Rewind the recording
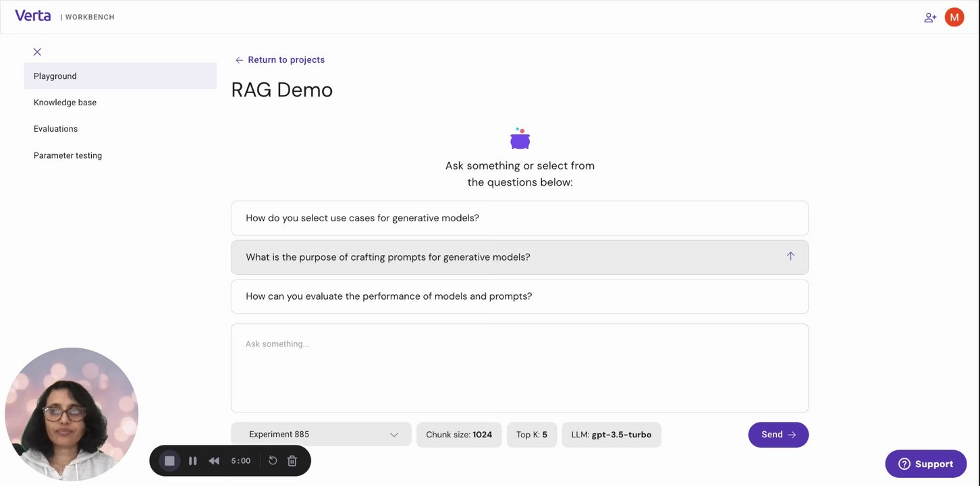Image resolution: width=980 pixels, height=486 pixels. pyautogui.click(x=214, y=461)
